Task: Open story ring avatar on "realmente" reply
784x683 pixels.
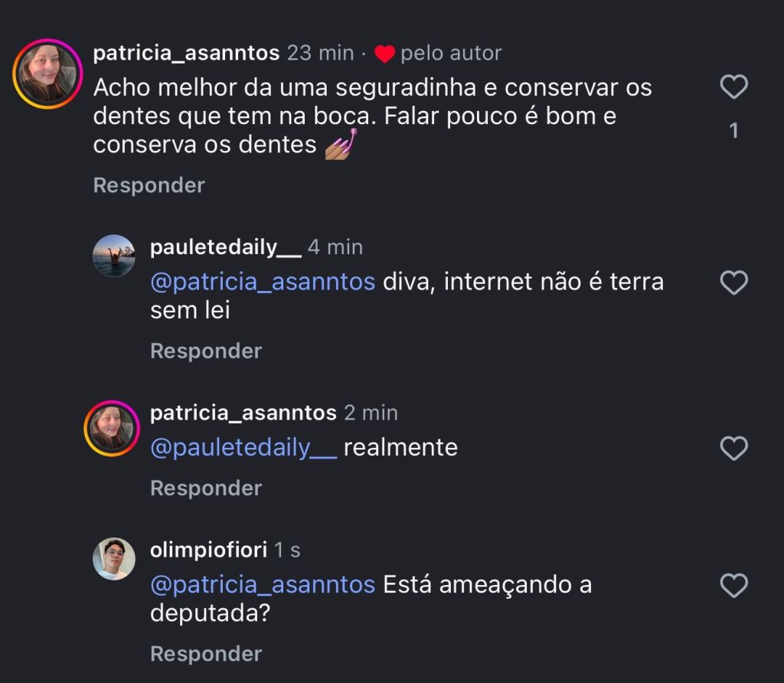Action: pos(112,428)
